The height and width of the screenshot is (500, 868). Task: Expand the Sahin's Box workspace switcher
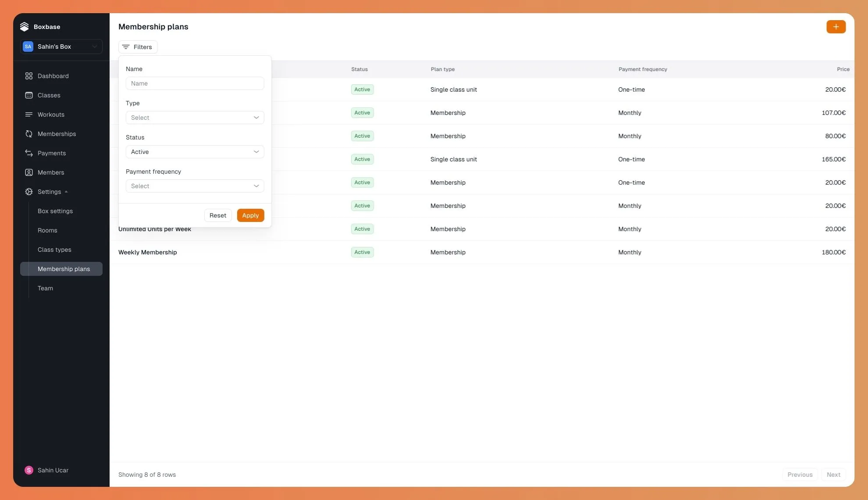click(x=61, y=46)
